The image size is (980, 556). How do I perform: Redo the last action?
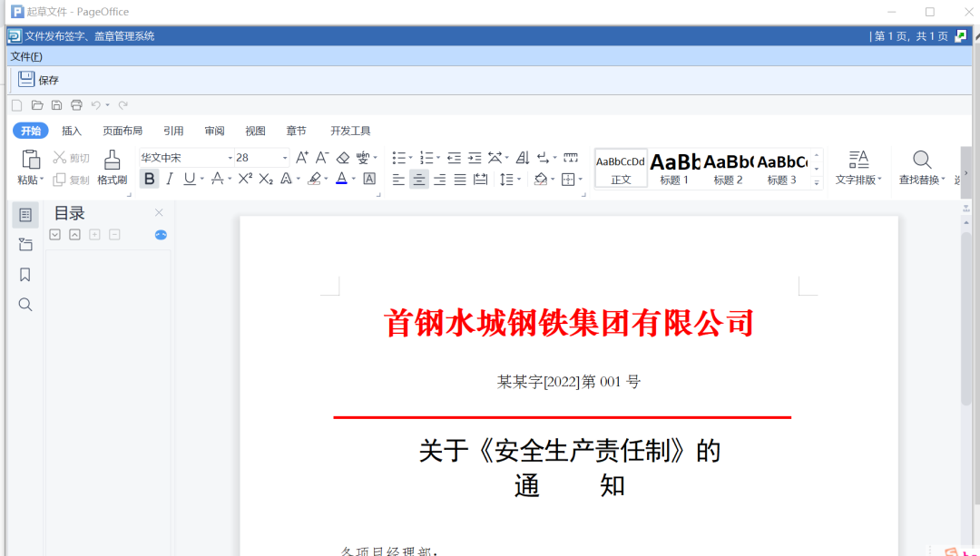click(x=123, y=105)
